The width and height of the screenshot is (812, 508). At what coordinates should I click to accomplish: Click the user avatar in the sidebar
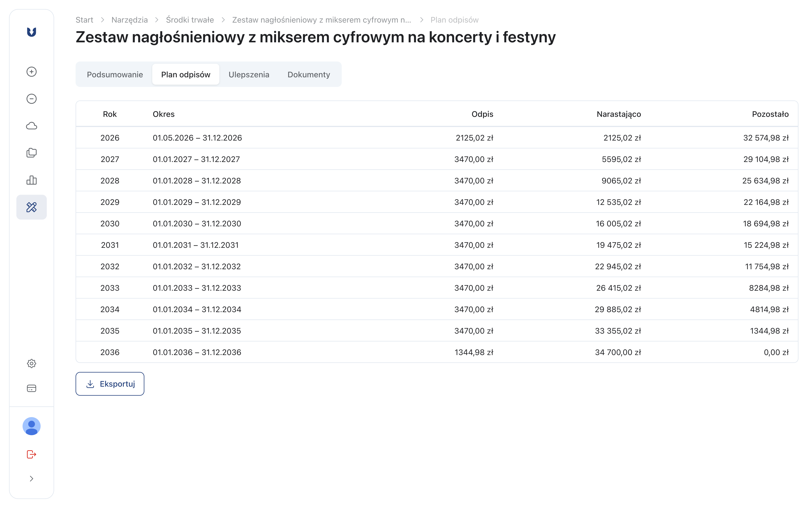pos(32,426)
